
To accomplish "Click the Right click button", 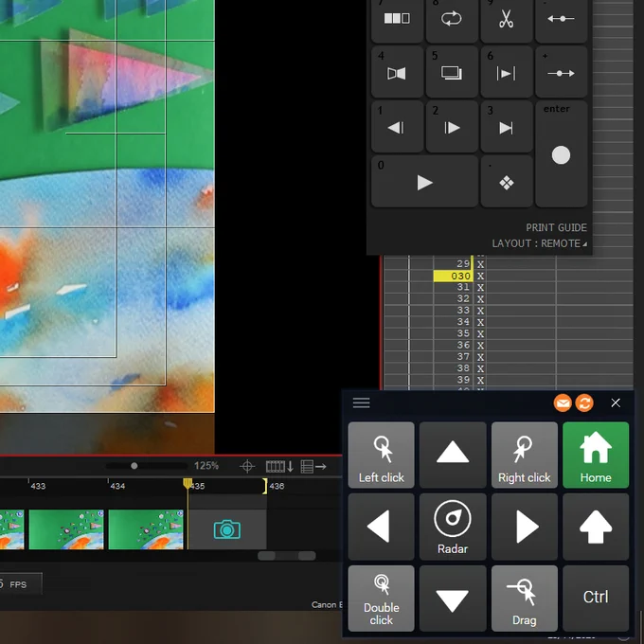I will point(524,455).
